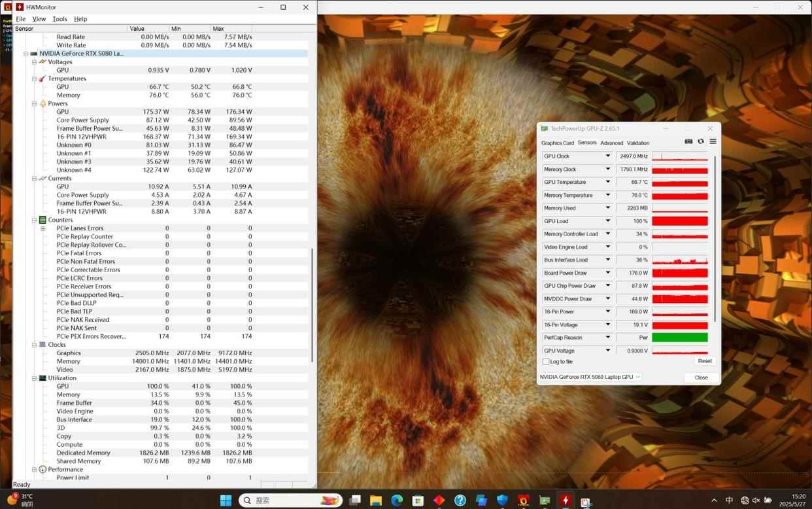Collapse the NVIDIA GeForce RTX 5080 node
812x509 pixels.
click(25, 54)
